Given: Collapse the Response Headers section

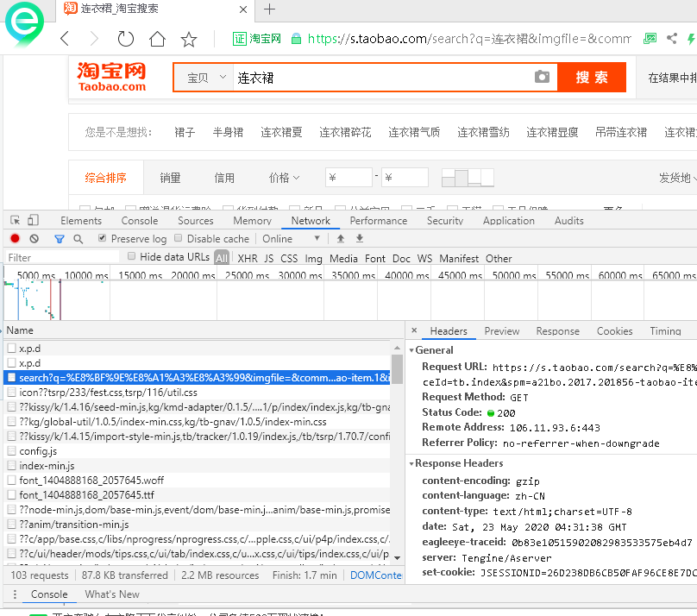Looking at the screenshot, I should click(411, 463).
